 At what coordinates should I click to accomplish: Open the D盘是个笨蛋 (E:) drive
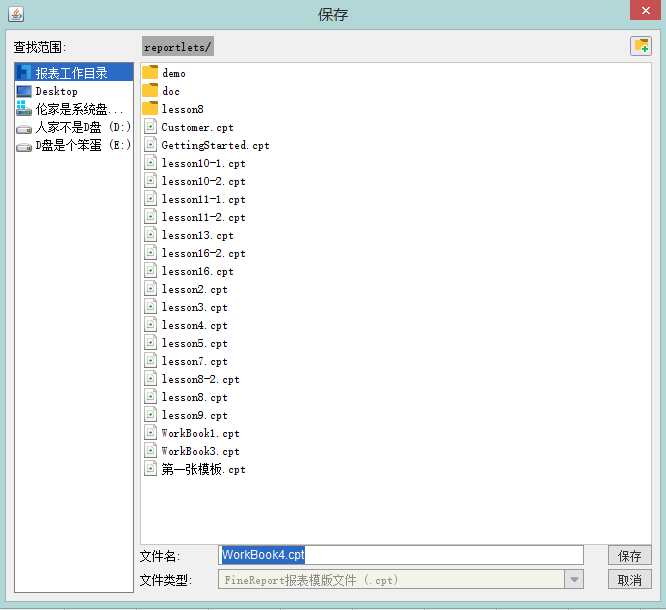click(x=74, y=145)
